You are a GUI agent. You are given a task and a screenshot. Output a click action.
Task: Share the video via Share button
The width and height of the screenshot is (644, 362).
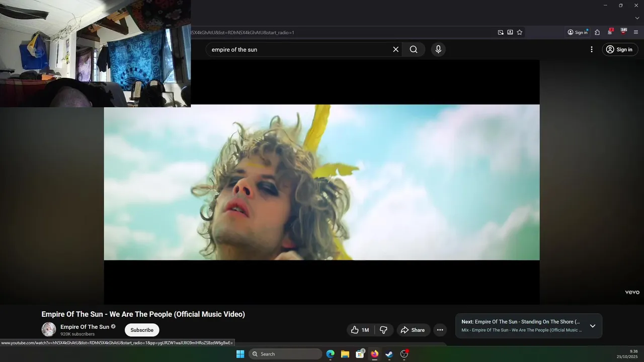pos(413,330)
